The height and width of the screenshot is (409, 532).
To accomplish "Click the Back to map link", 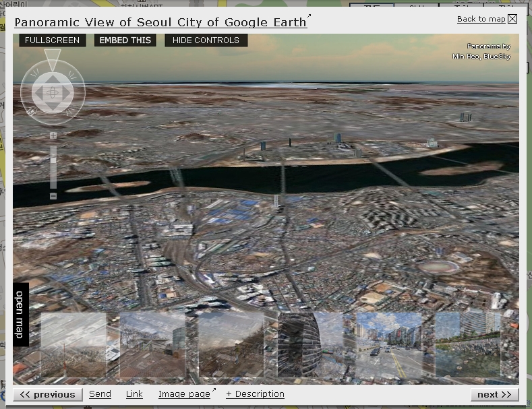I will point(481,19).
